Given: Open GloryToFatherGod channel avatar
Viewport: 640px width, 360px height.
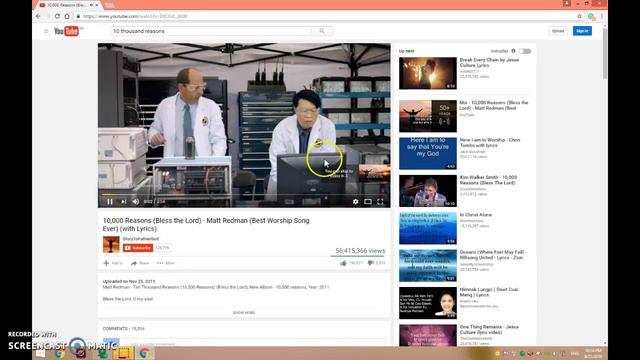Looking at the screenshot, I should [x=111, y=244].
